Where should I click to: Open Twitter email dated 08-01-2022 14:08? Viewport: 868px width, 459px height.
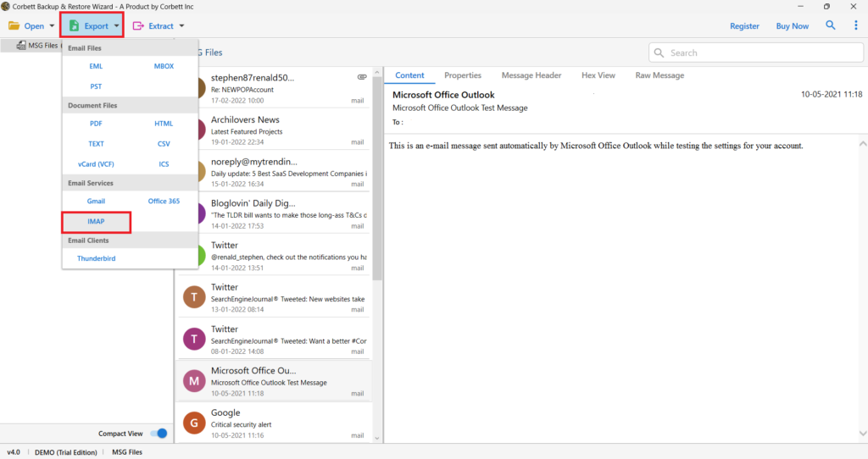pos(274,340)
